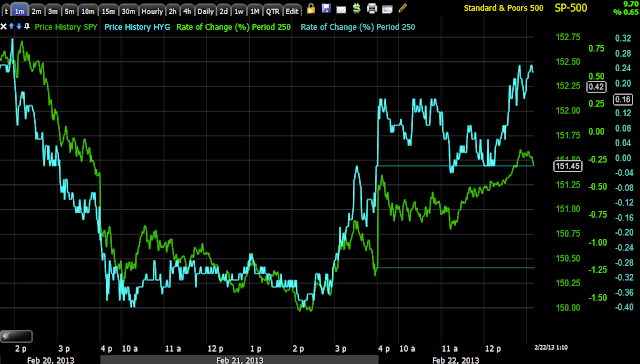Open the 1w timeframe tab
This screenshot has width=640, height=364.
239,11
